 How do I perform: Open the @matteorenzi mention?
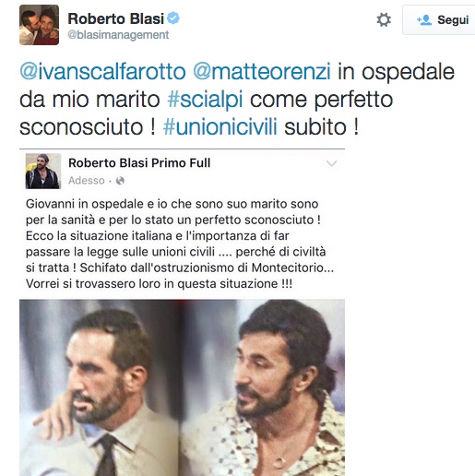pos(262,72)
